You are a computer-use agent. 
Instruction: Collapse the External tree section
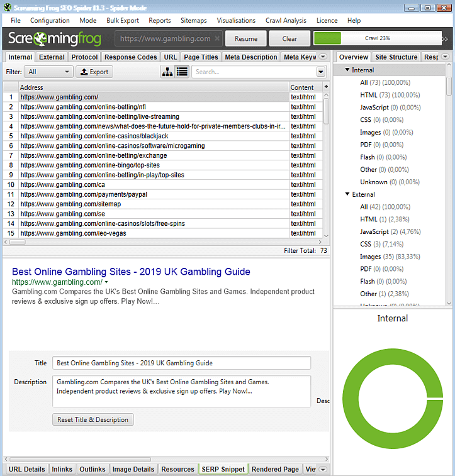point(347,194)
